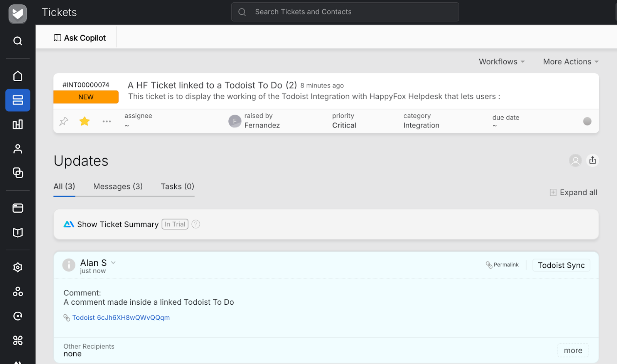Open the window-shaped sidebar icon

(18, 208)
